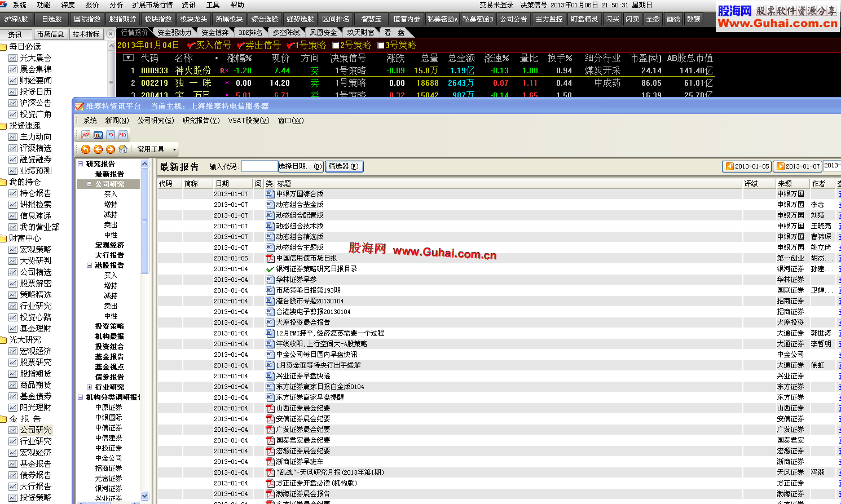841x504 pixels.
Task: Open the 每日必读 folder icon
Action: [x=3, y=47]
